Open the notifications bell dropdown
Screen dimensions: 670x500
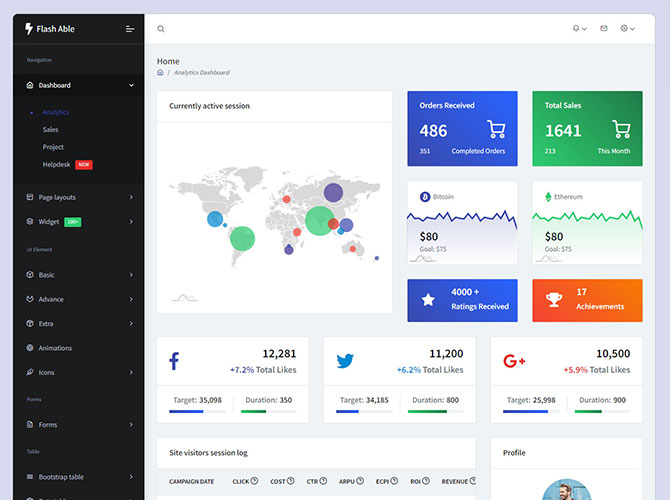pos(579,28)
